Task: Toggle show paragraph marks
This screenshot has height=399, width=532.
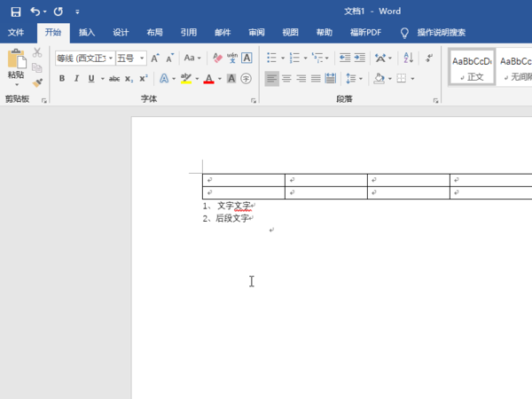Action: coord(429,58)
